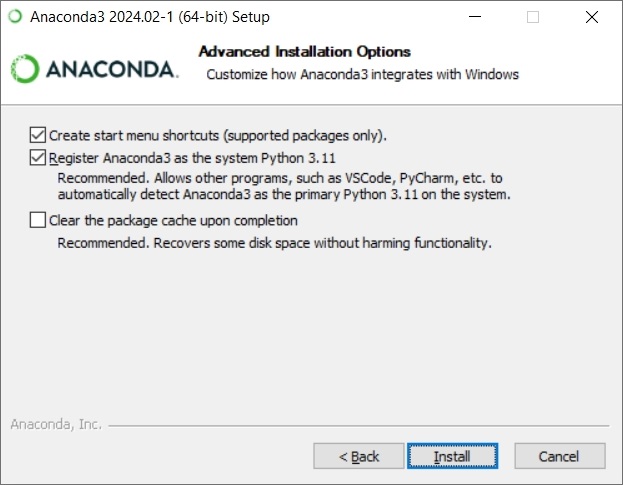Toggle the Register Anaconda3 as system Python checkbox
623x485 pixels.
point(38,158)
